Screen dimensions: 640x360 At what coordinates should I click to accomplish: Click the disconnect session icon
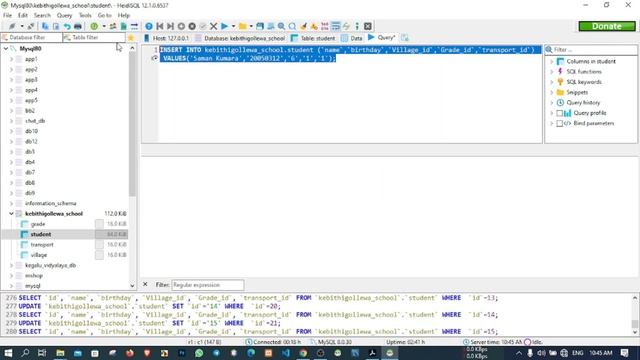(x=31, y=26)
